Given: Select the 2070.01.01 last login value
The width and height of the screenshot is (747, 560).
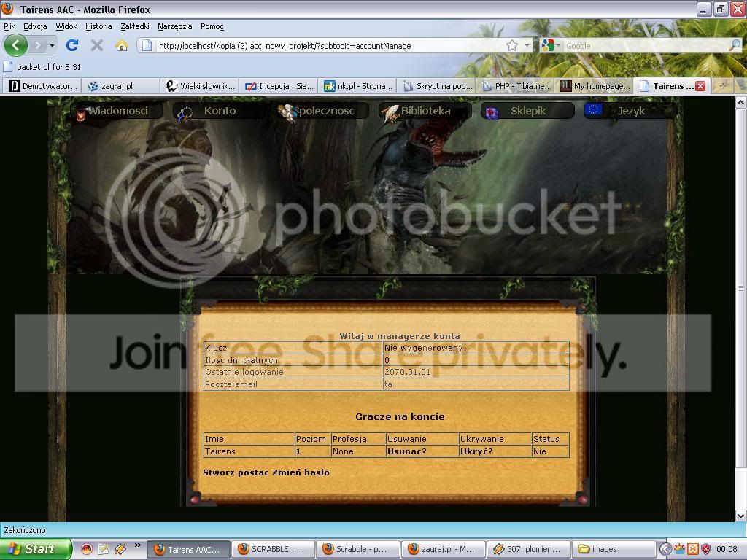Looking at the screenshot, I should [x=407, y=372].
